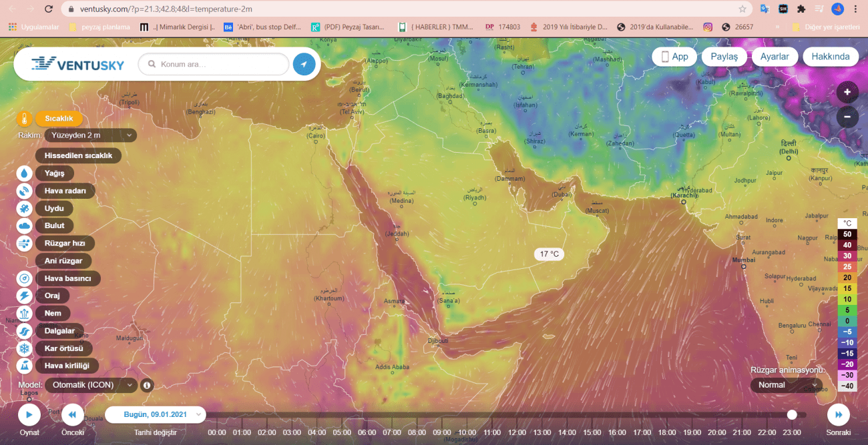This screenshot has width=868, height=445.
Task: Click the snowflake snow cover icon
Action: (x=25, y=348)
